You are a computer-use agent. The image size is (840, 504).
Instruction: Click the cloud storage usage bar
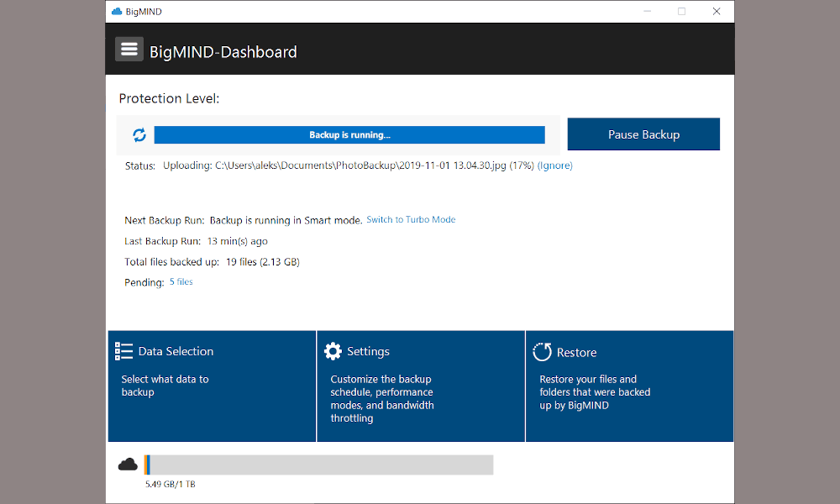318,465
